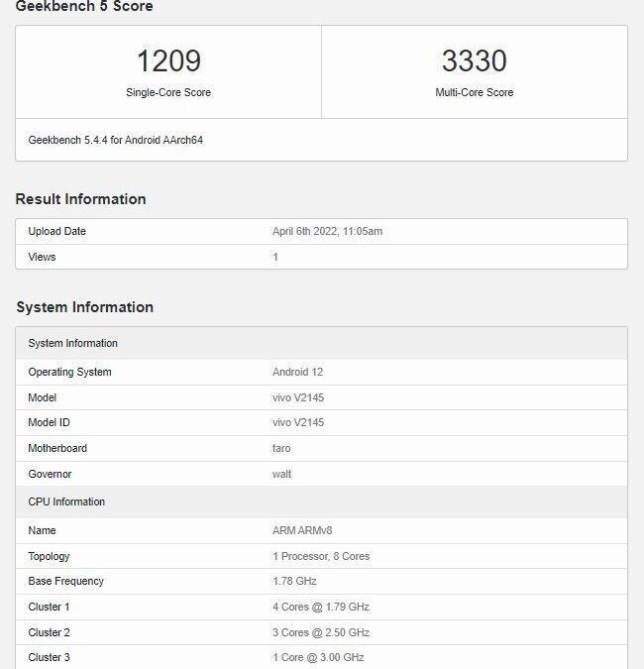Click the System Information section heading
Screen dimensions: 644x669
point(84,307)
